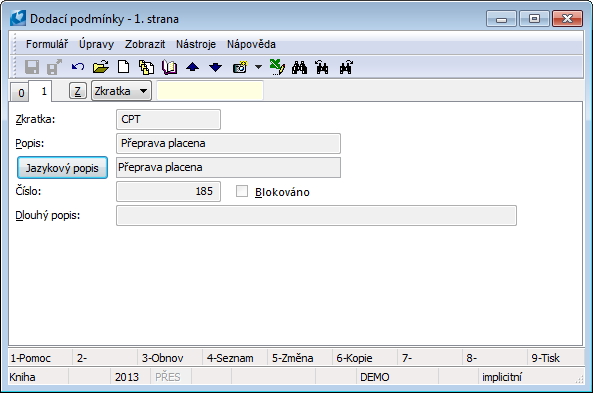Screen dimensions: 593x393
Task: Maximize the Dodací podmínky window
Action: [534, 19]
